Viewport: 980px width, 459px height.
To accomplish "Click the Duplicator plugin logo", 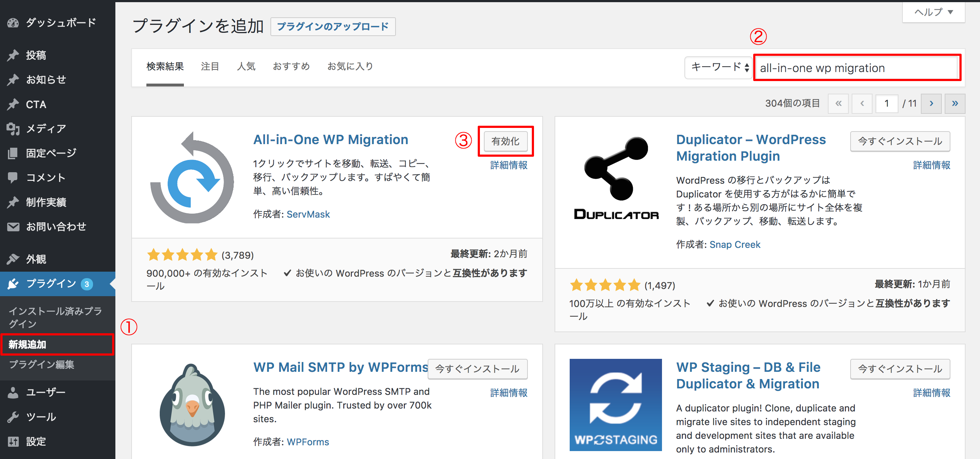I will (x=616, y=178).
